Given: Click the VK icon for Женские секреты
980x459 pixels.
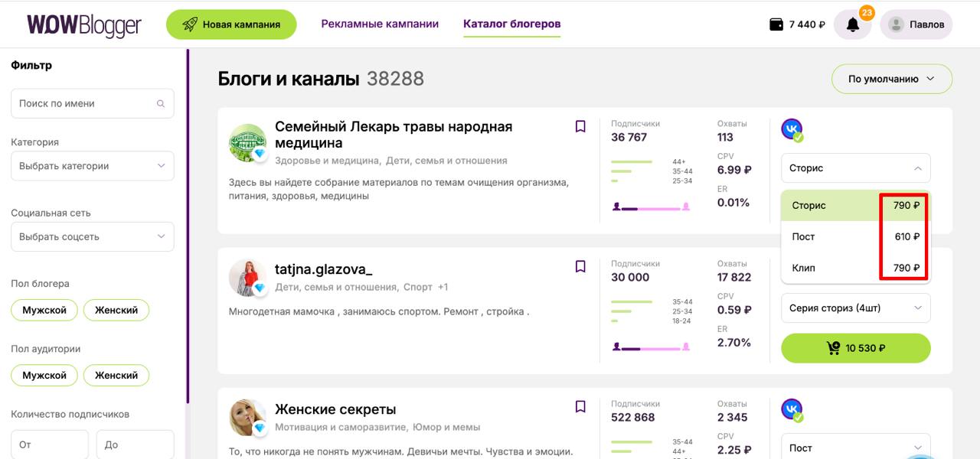Looking at the screenshot, I should 792,409.
